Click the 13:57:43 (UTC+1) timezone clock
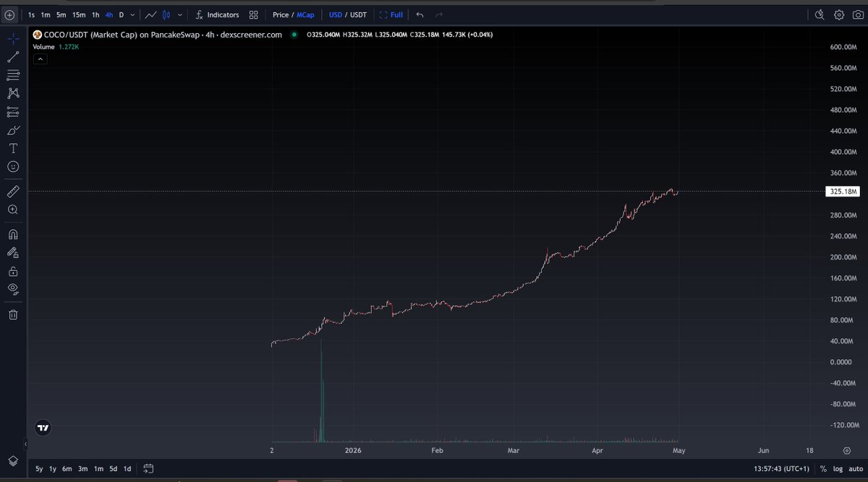The height and width of the screenshot is (482, 868). (x=783, y=469)
